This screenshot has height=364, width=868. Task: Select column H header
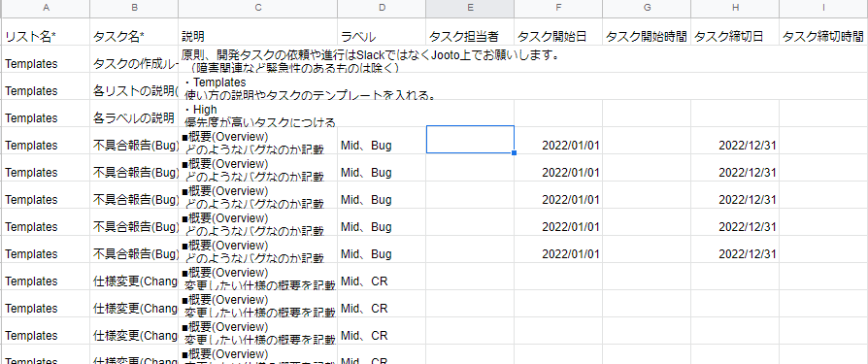point(735,9)
